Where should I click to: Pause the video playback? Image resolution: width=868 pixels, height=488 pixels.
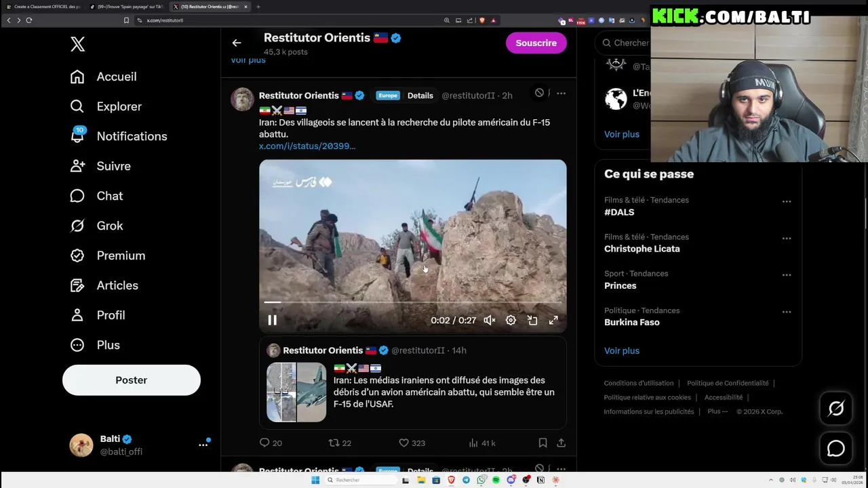272,320
